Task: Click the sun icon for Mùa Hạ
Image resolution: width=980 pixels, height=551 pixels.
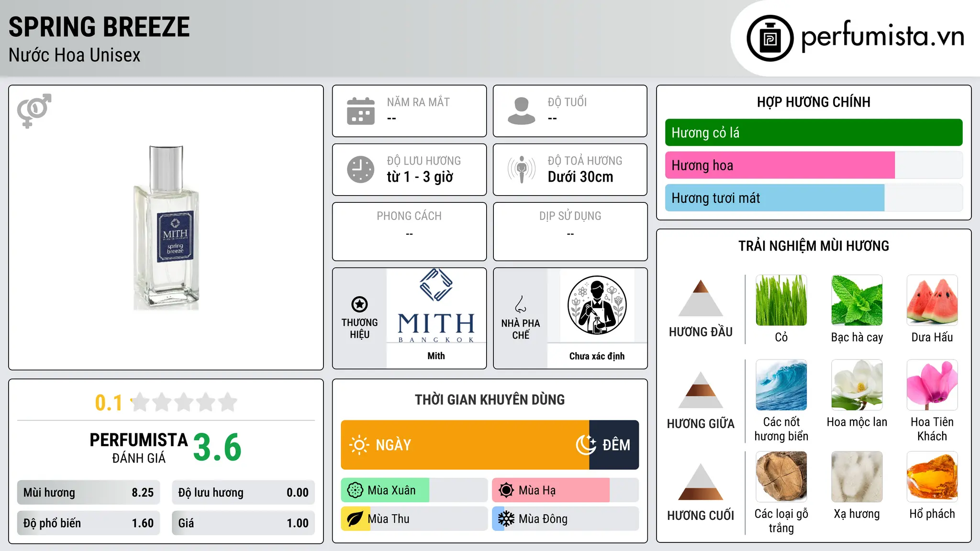Action: [506, 490]
